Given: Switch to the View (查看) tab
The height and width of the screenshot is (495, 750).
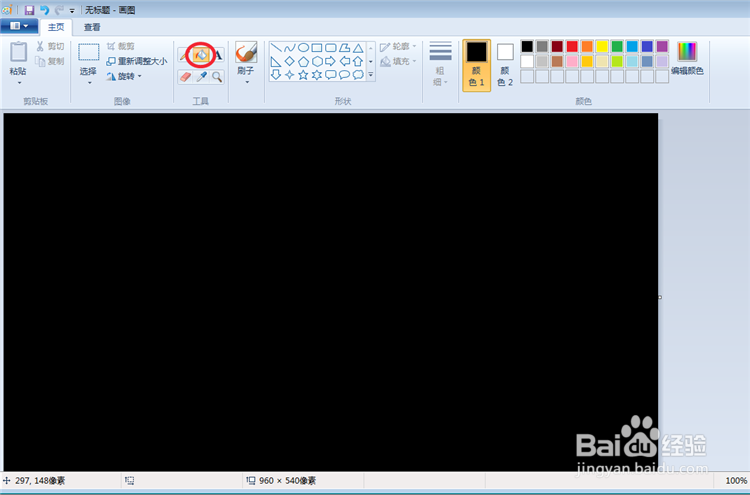Looking at the screenshot, I should tap(92, 27).
